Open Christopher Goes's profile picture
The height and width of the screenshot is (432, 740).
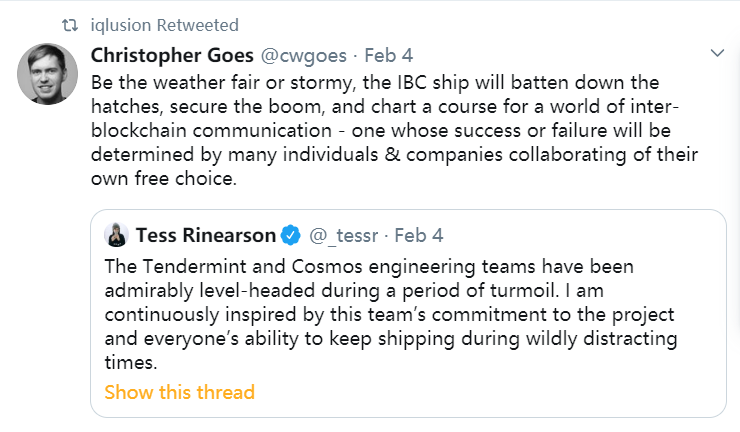tap(49, 75)
